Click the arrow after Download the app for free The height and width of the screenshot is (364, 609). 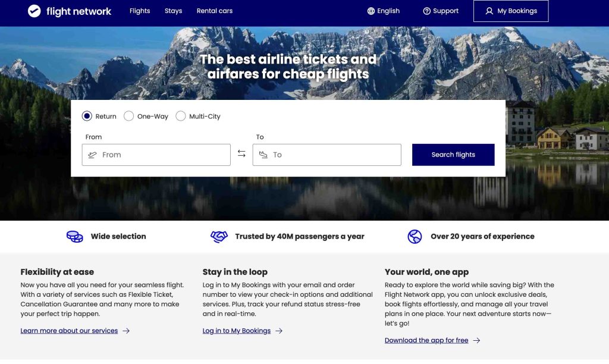476,341
